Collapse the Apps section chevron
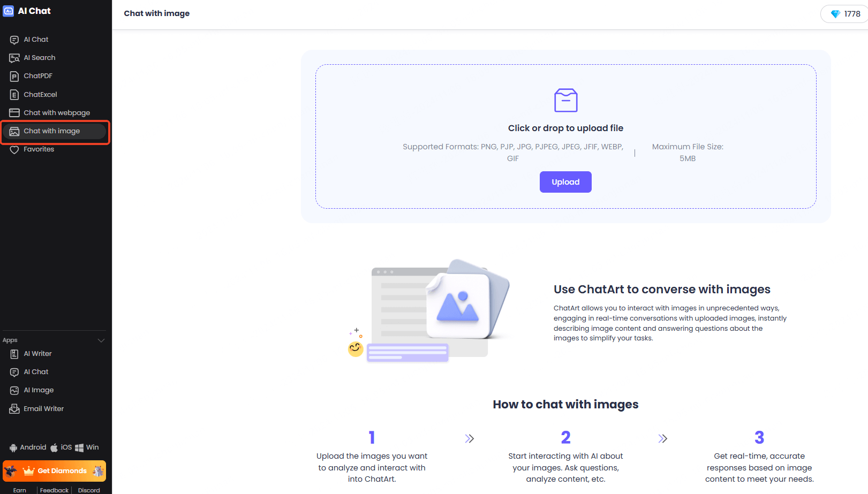This screenshot has height=494, width=868. coord(101,340)
